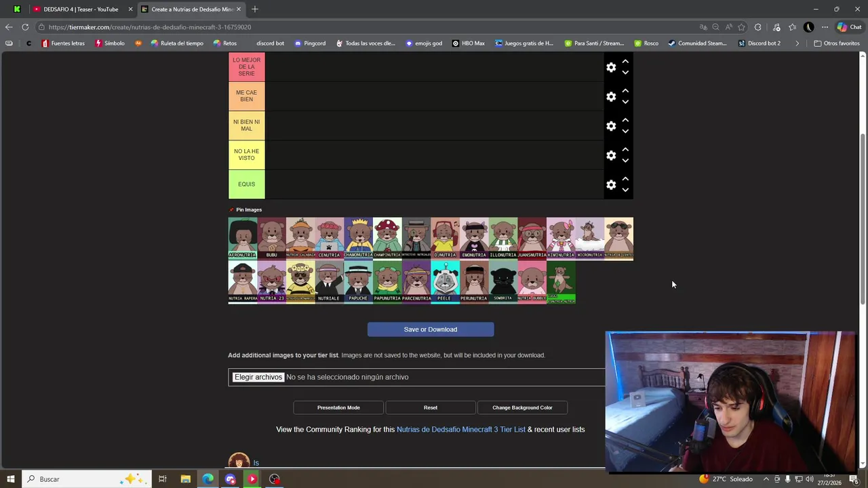Select the PARCENUTRIA image
The image size is (868, 488).
pyautogui.click(x=416, y=282)
